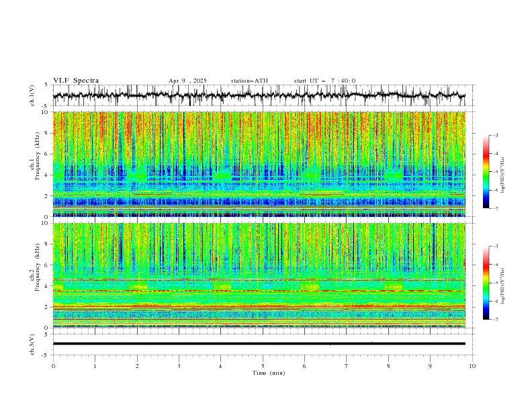Click time axis tick label "7"
This screenshot has width=532, height=411.
pyautogui.click(x=347, y=366)
